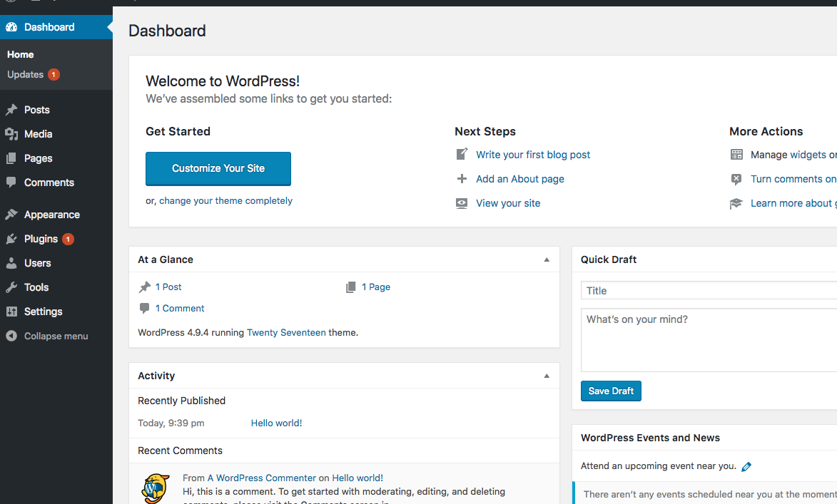837x504 pixels.
Task: Open View your site link
Action: [508, 203]
